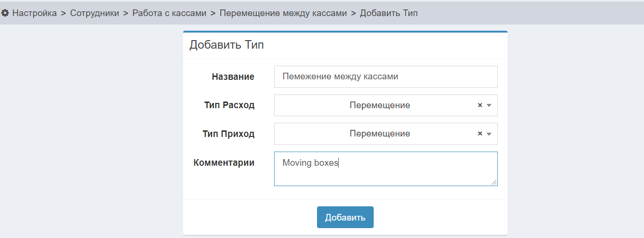Open Перемещение между кассами breadcrumb link

pyautogui.click(x=283, y=13)
